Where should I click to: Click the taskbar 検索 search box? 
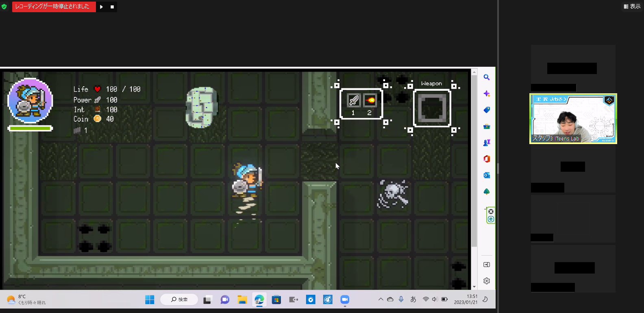click(x=179, y=300)
